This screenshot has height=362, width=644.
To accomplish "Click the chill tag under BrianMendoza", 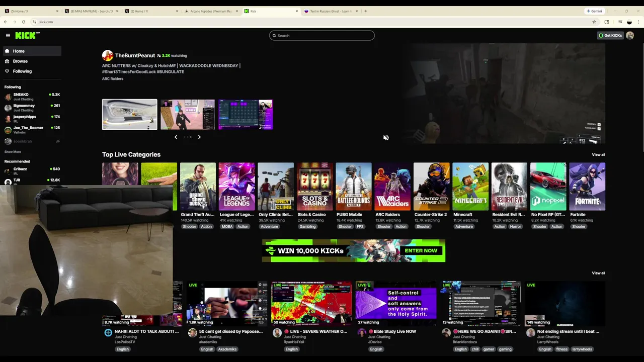I will tap(475, 349).
